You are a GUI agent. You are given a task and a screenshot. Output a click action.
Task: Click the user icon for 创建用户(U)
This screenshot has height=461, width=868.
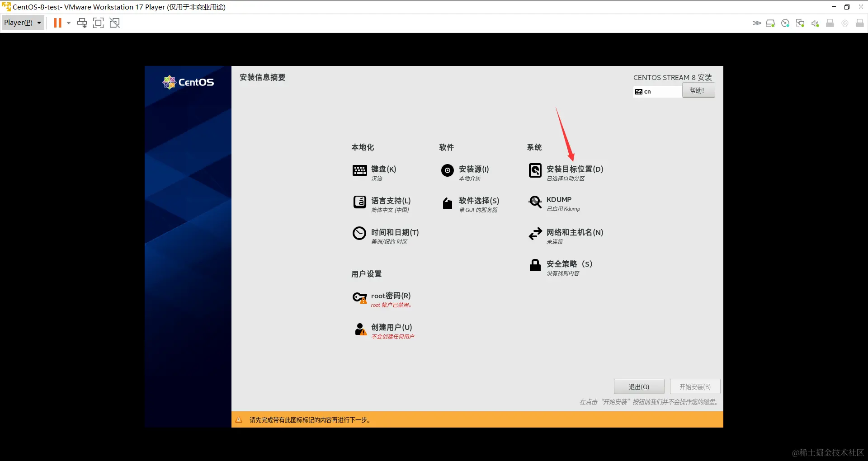pos(360,329)
